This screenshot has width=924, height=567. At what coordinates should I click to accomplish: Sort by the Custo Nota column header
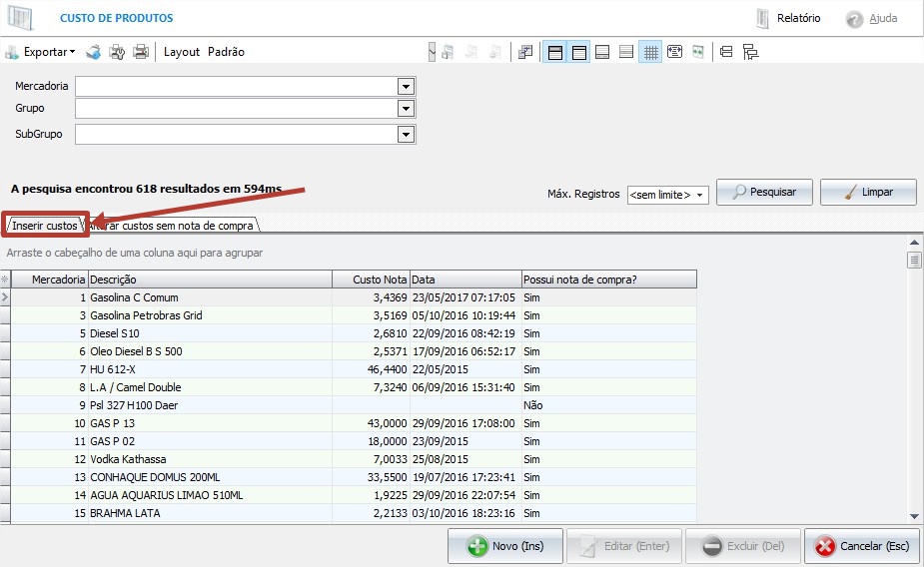pyautogui.click(x=372, y=280)
